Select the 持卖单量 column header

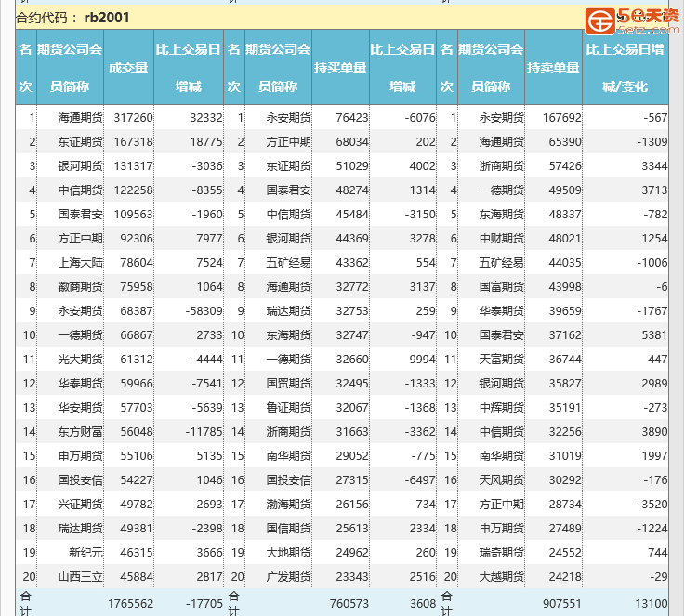pyautogui.click(x=553, y=68)
